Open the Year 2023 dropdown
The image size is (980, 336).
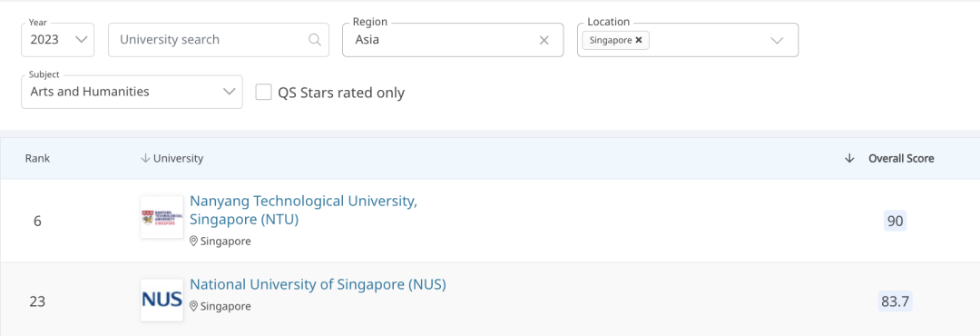pyautogui.click(x=57, y=39)
